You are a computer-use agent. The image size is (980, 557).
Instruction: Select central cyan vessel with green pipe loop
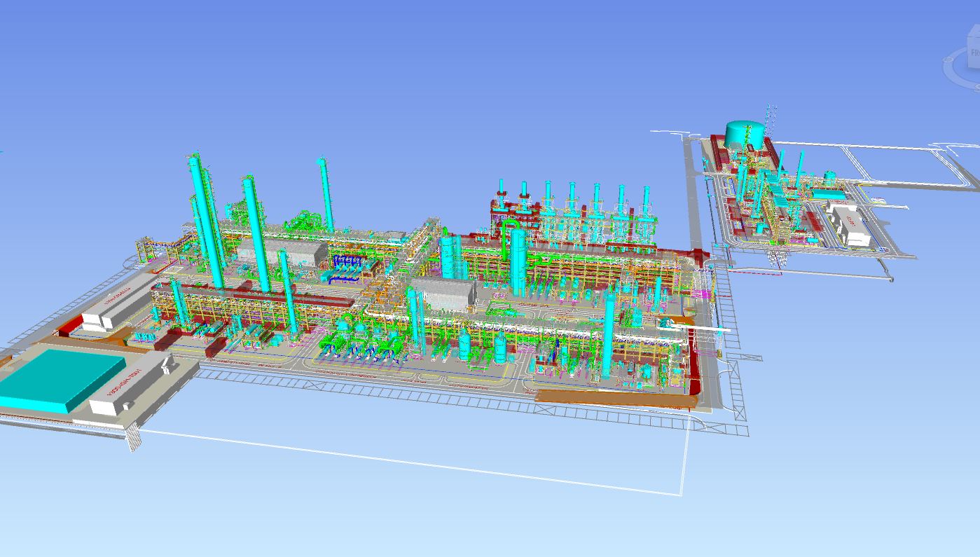tap(518, 259)
